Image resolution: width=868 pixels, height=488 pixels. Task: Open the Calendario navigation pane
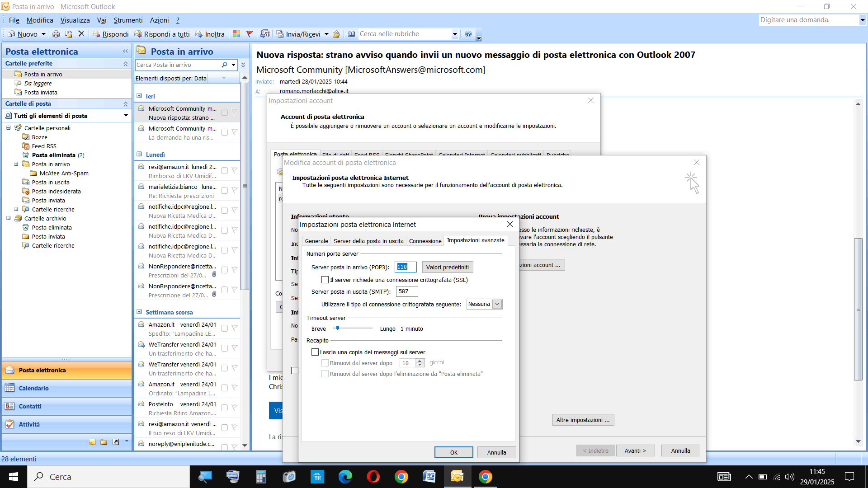tap(33, 388)
